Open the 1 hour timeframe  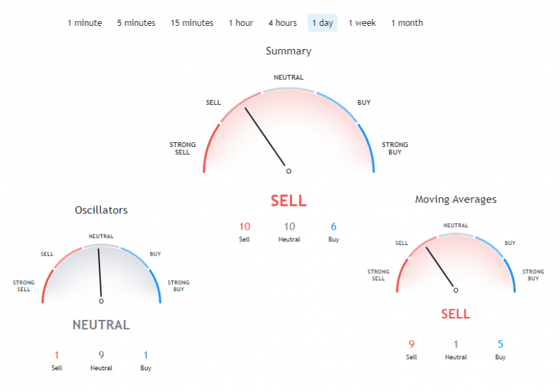(241, 23)
